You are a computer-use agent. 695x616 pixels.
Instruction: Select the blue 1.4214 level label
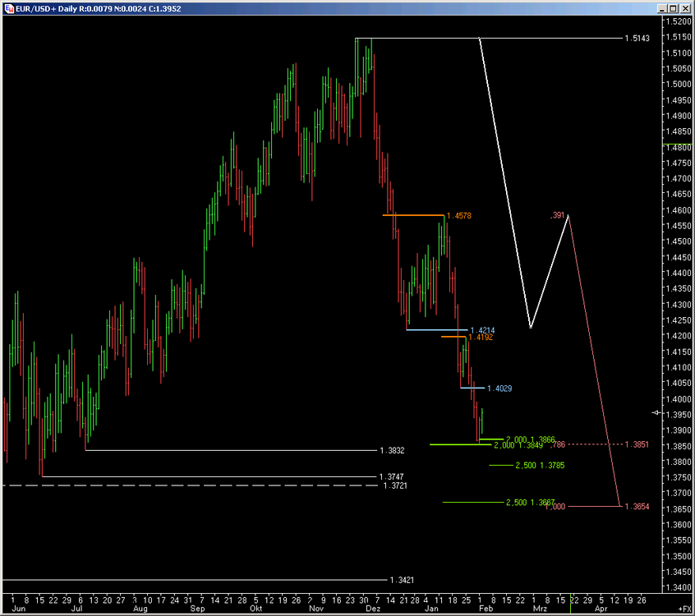coord(482,331)
